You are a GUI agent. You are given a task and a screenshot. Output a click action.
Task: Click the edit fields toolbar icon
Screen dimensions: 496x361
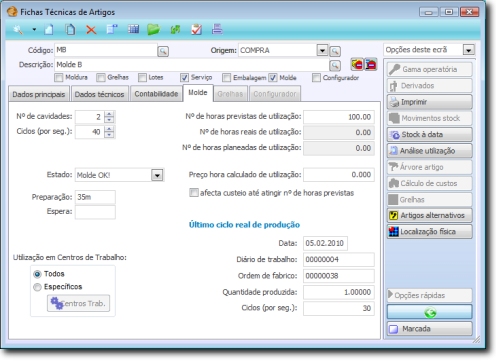tap(112, 29)
